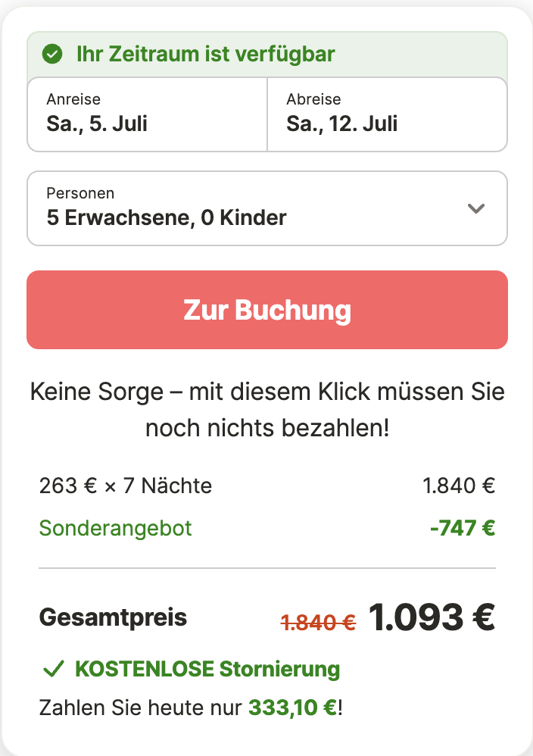
Task: Click the Sa., 12. Juli departure date
Action: tap(341, 124)
